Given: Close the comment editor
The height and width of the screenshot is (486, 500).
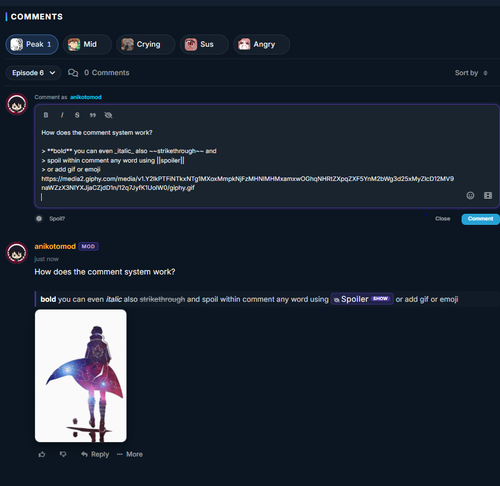Looking at the screenshot, I should [442, 219].
